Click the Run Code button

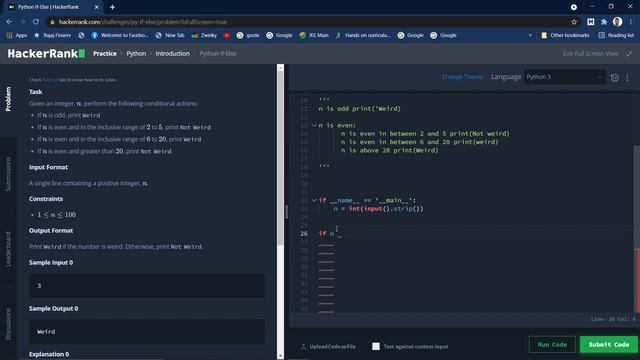pyautogui.click(x=552, y=344)
